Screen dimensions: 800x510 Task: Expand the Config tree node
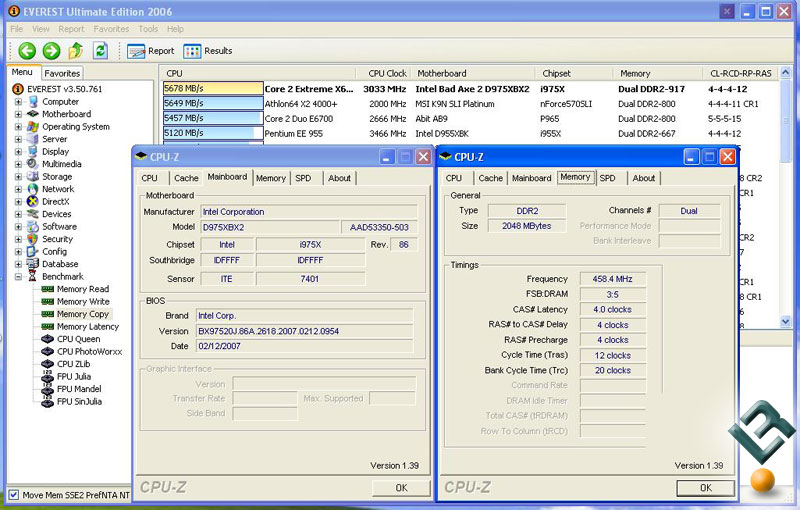(x=18, y=251)
